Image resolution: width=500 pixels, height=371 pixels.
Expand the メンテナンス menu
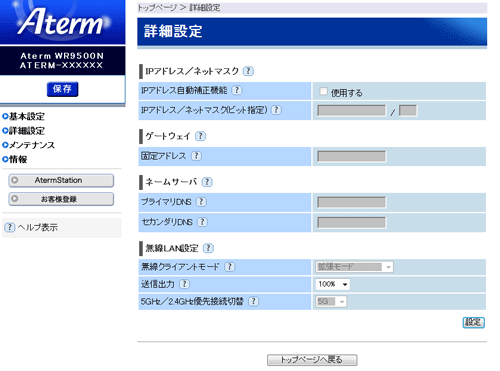28,145
